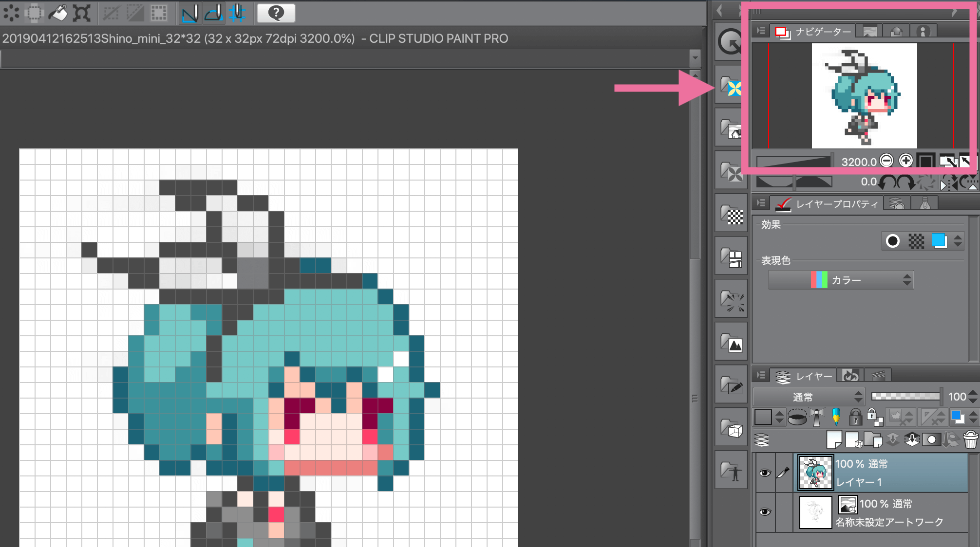980x547 pixels.
Task: Open the Layer Property panel menu
Action: pos(761,203)
